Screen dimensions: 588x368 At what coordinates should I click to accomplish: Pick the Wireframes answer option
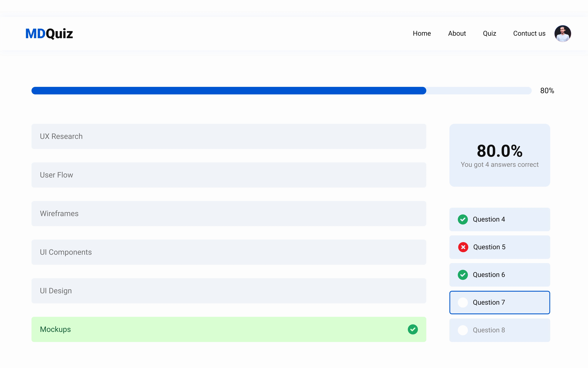point(228,213)
